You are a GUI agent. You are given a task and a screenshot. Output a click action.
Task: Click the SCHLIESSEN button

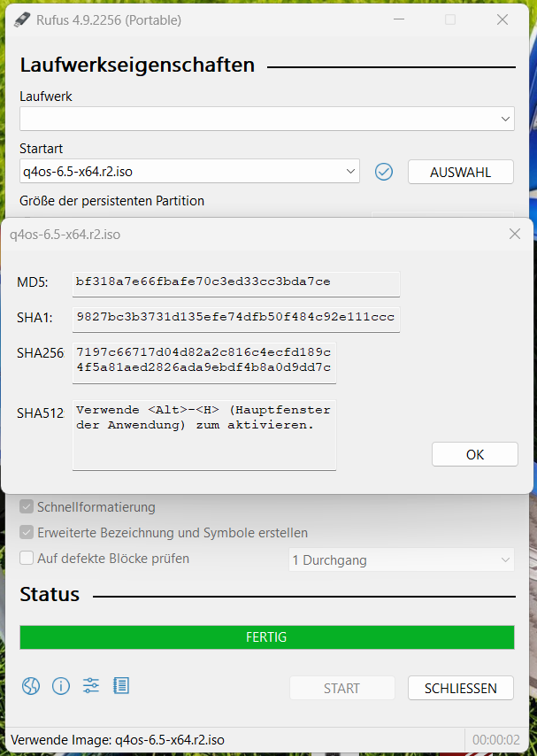coord(460,688)
